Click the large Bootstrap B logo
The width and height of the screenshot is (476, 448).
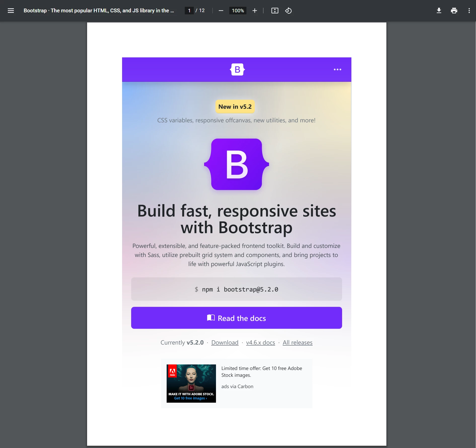coord(237,164)
